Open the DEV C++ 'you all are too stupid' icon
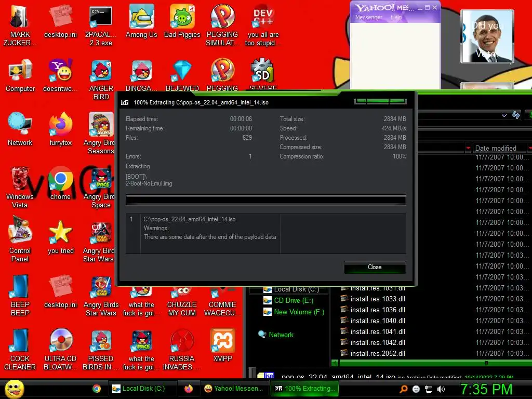Viewport: 532px width, 399px height. click(263, 25)
